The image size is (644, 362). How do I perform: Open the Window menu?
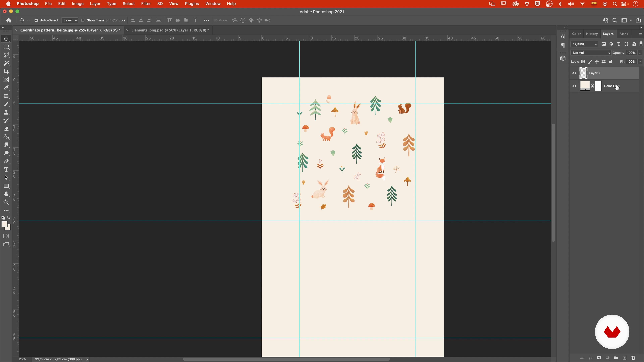click(213, 4)
